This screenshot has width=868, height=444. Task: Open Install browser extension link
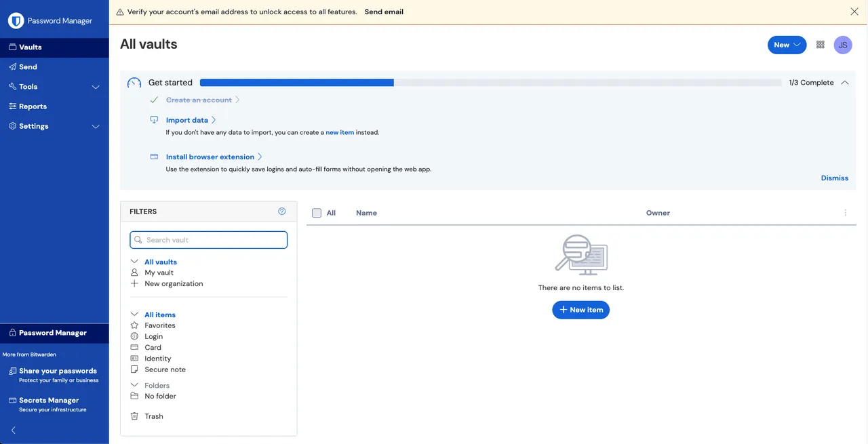pos(210,157)
